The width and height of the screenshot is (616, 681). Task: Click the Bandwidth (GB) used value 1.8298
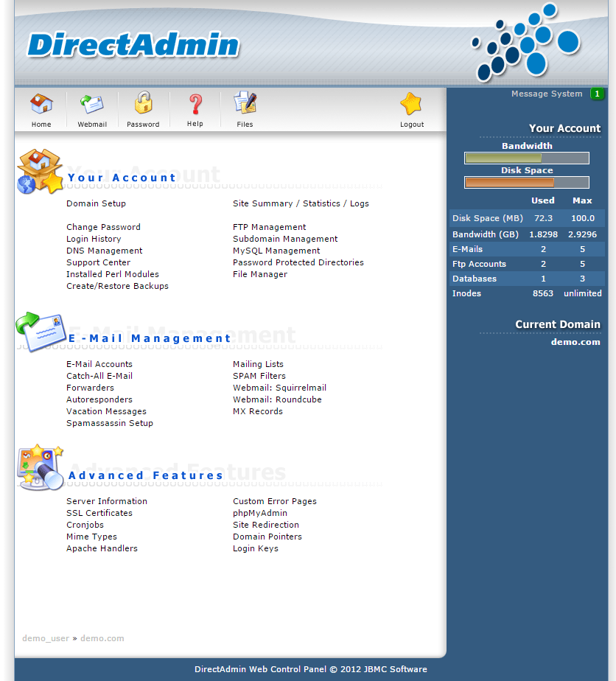pos(543,234)
